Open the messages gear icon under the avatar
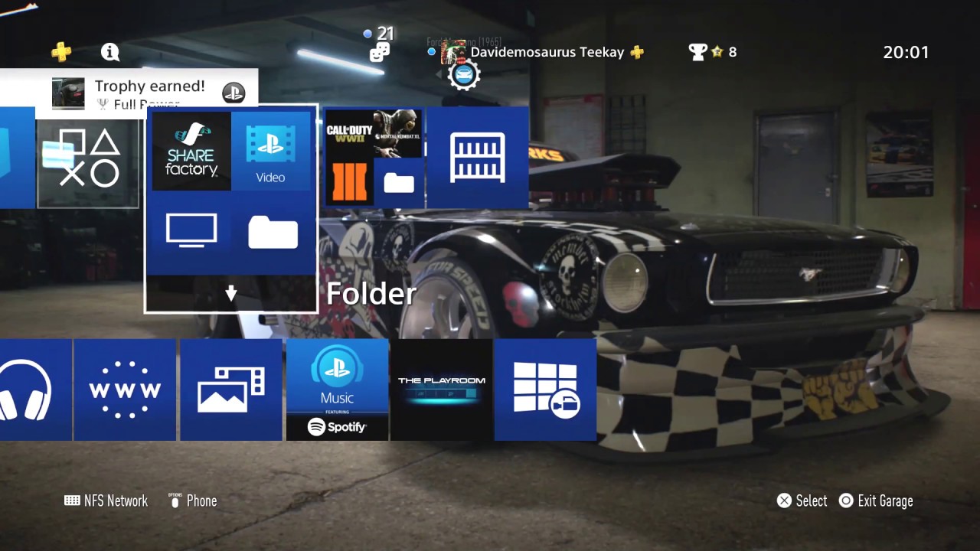Viewport: 980px width, 551px height. pyautogui.click(x=463, y=75)
